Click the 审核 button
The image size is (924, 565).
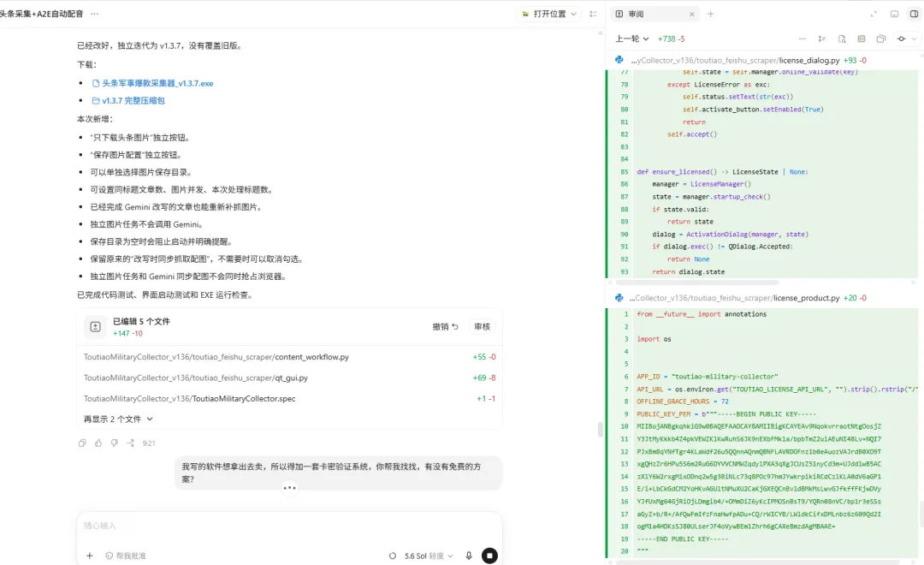coord(482,326)
